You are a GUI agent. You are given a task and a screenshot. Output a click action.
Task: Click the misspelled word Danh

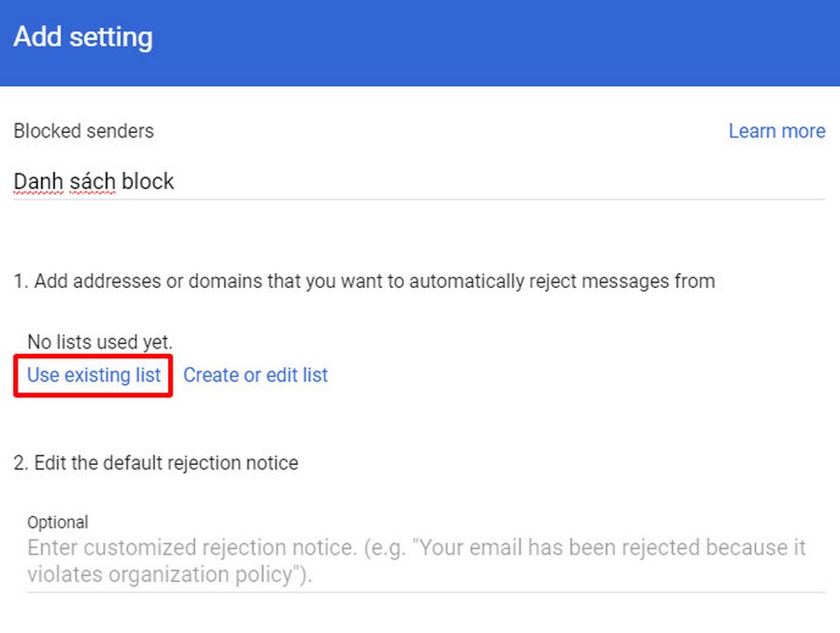[x=37, y=182]
